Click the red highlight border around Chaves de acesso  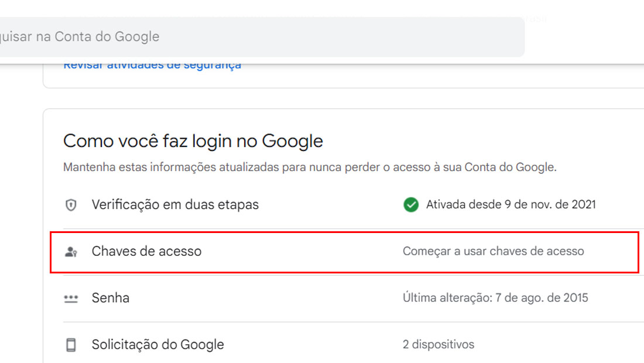click(344, 232)
